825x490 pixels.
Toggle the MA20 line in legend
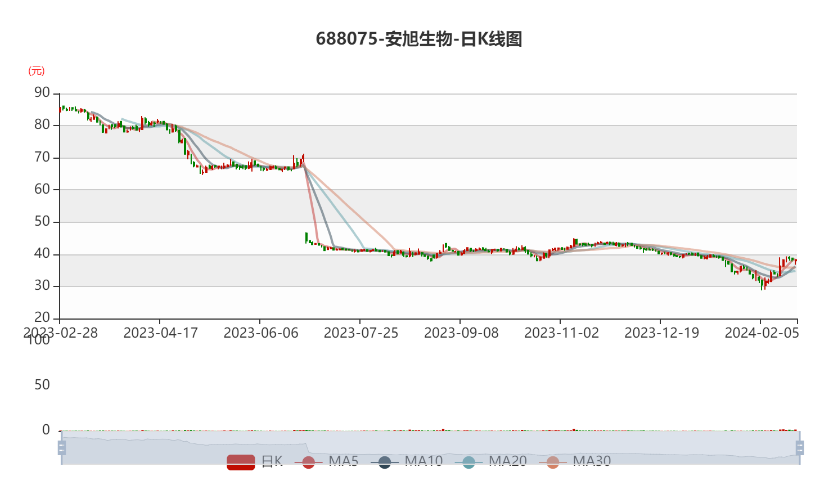click(491, 462)
